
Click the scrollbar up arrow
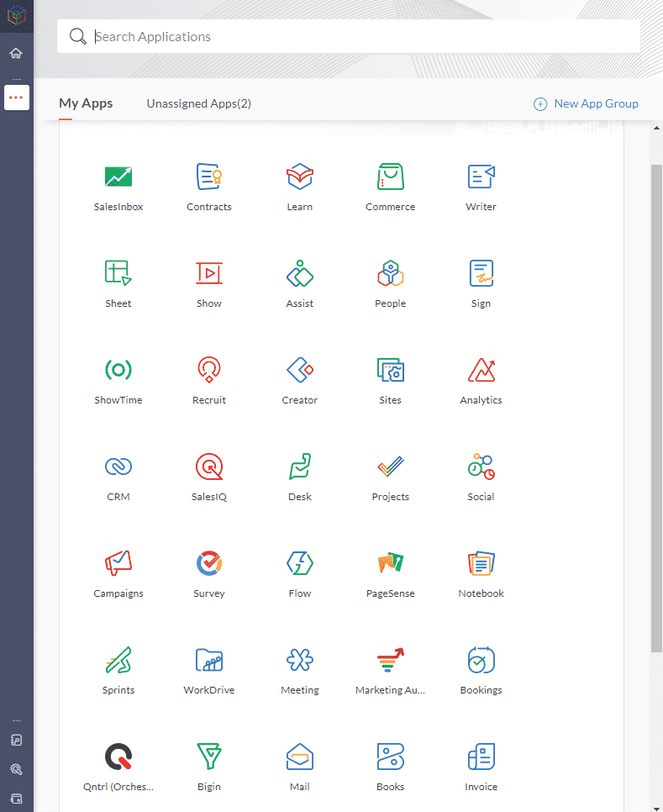pos(656,128)
